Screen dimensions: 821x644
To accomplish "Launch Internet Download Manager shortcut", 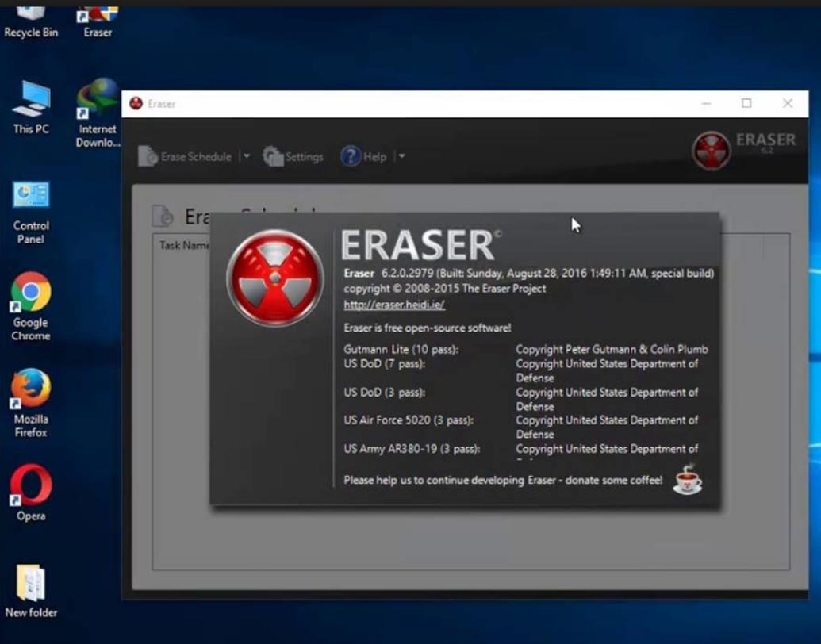I will click(x=98, y=113).
